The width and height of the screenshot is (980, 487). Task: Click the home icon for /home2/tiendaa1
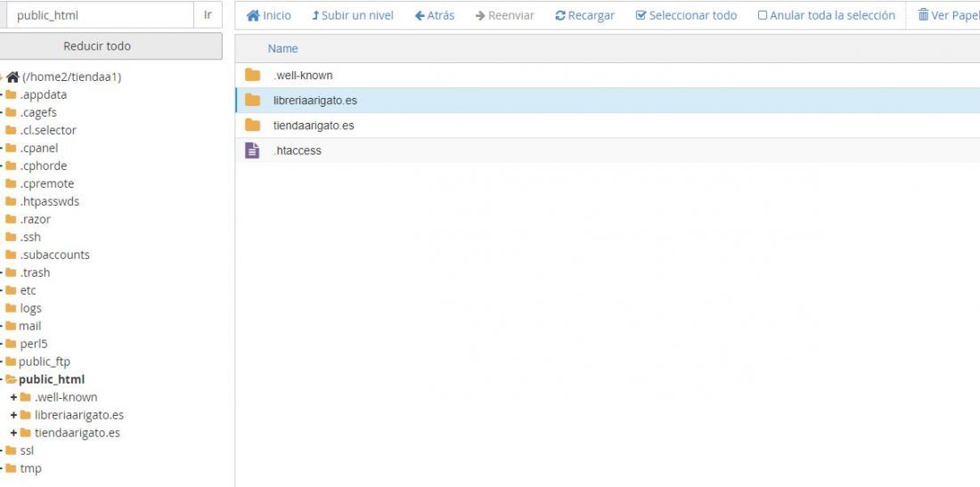12,77
